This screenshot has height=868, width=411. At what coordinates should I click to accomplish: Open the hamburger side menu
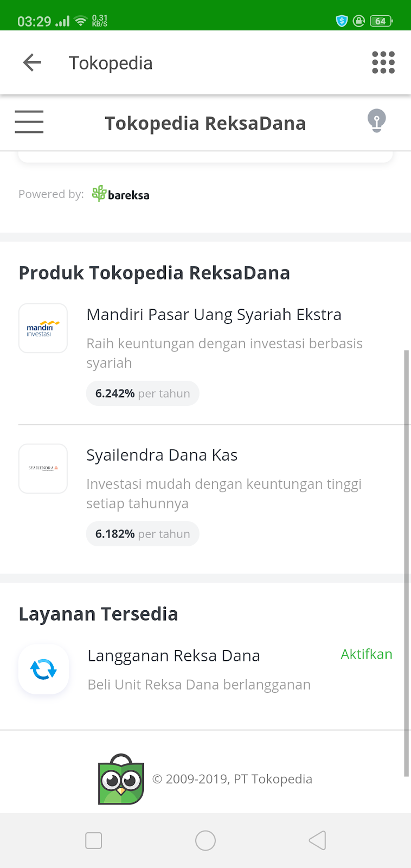[29, 122]
